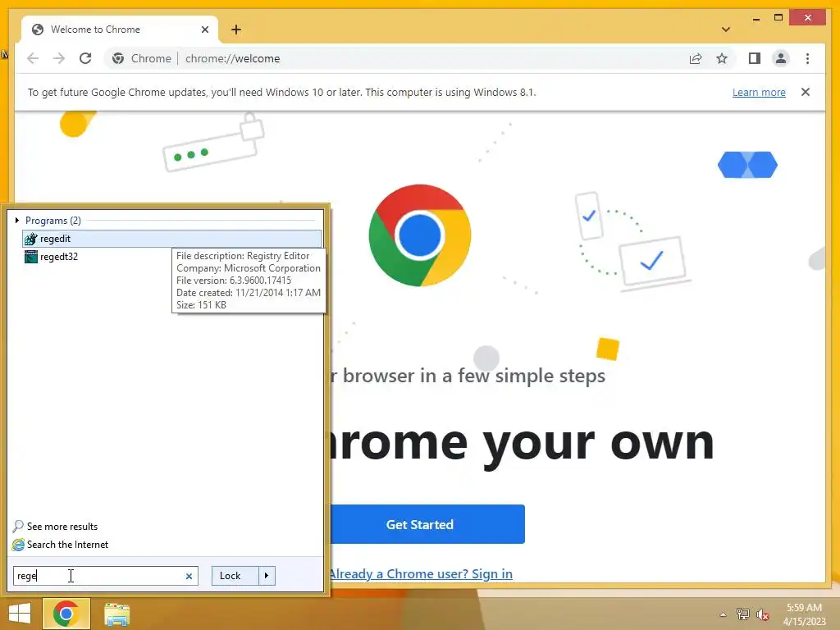Image resolution: width=840 pixels, height=630 pixels.
Task: Click the Lock button
Action: [x=235, y=575]
